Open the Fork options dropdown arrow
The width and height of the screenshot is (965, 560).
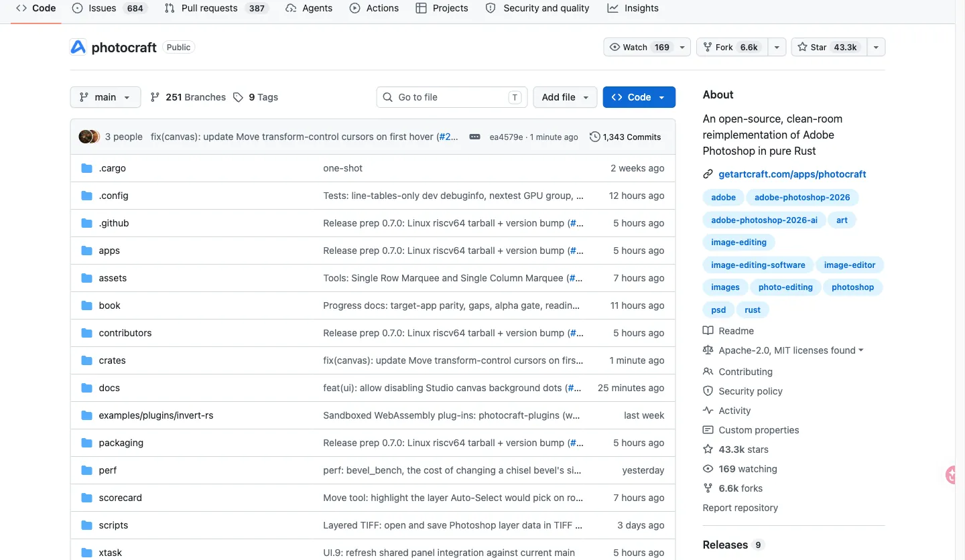click(777, 47)
